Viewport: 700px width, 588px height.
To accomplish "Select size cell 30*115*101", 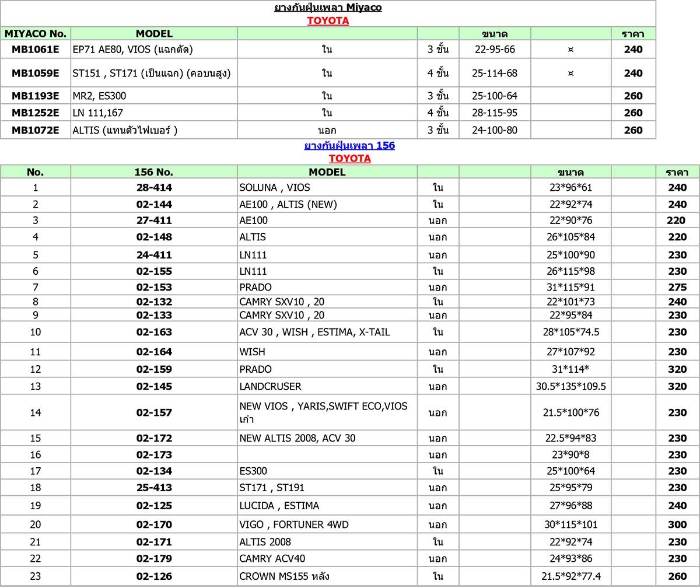I will pos(571,524).
